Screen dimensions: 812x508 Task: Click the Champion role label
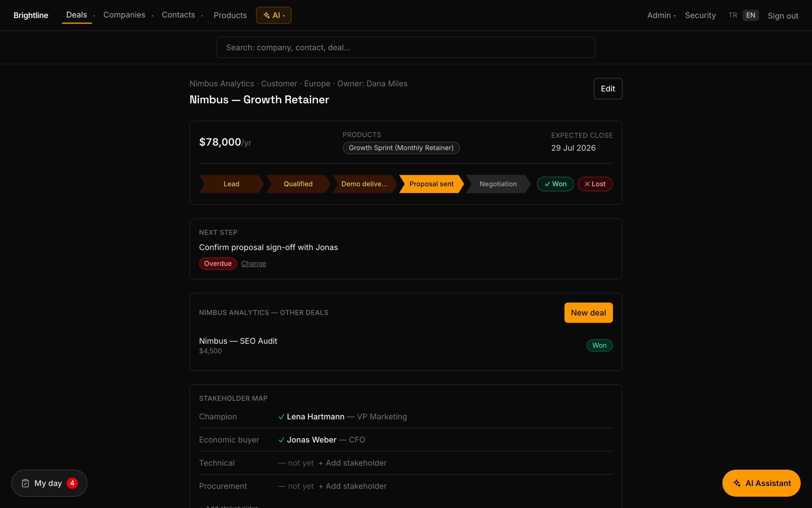(218, 417)
